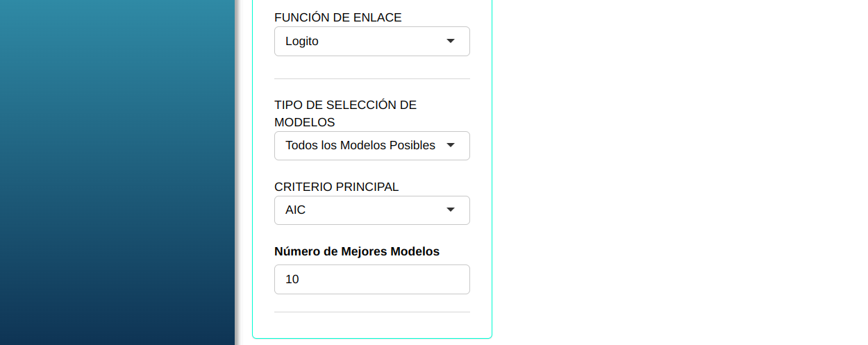The height and width of the screenshot is (345, 868).
Task: Expand the Tipo de Selección de Modelos combo box
Action: point(372,146)
